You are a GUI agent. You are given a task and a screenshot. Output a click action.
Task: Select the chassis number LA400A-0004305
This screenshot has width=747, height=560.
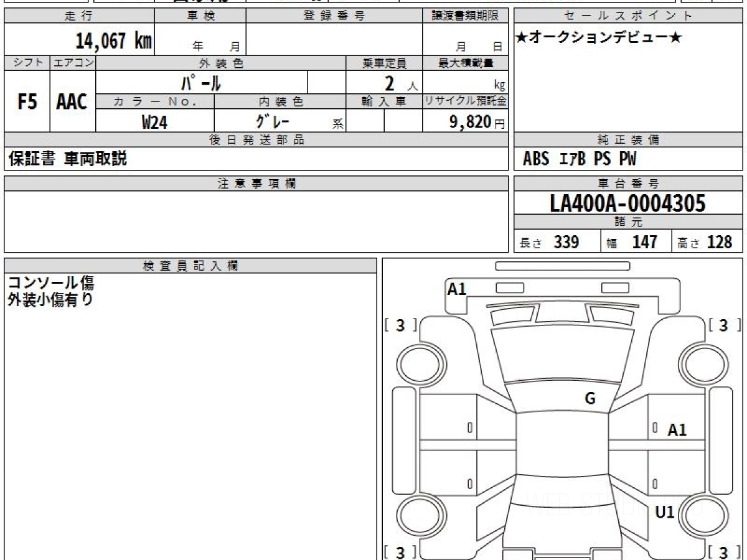(x=628, y=203)
